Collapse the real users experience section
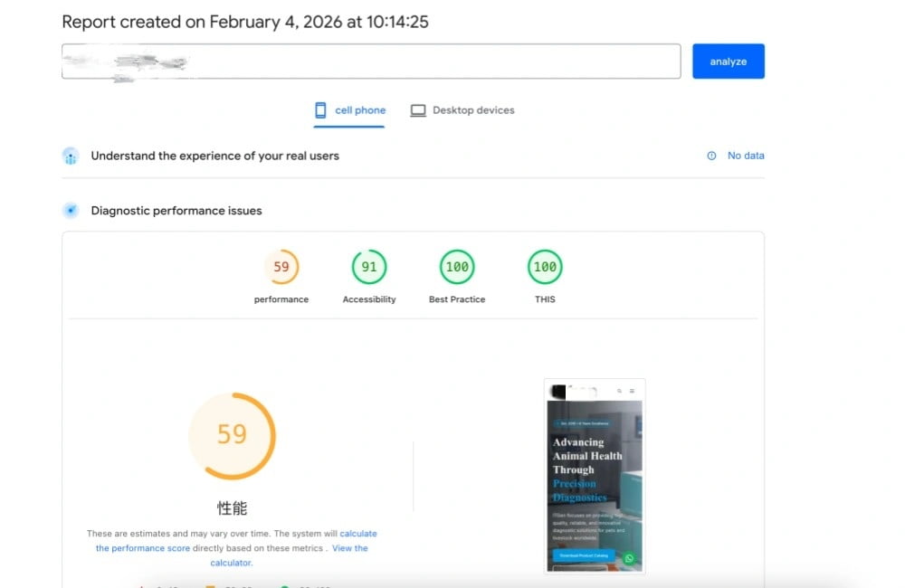 214,155
